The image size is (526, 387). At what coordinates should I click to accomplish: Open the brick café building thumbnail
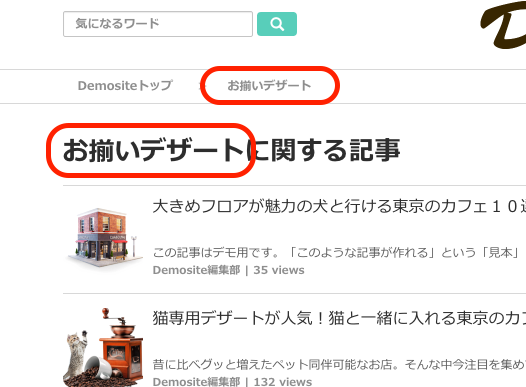tap(104, 238)
